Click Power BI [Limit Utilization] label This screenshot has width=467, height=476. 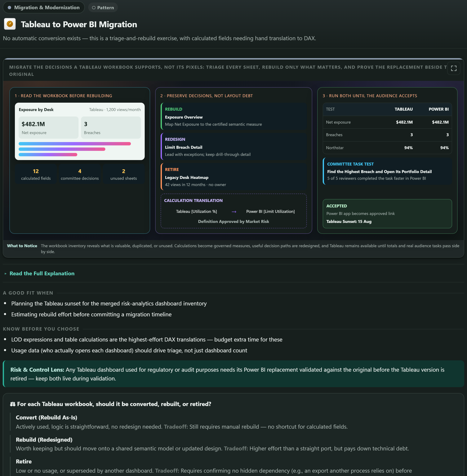point(271,212)
